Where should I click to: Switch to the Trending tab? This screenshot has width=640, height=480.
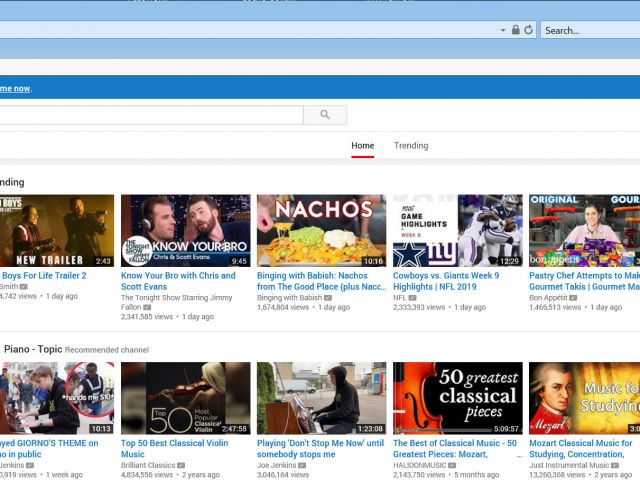(411, 145)
